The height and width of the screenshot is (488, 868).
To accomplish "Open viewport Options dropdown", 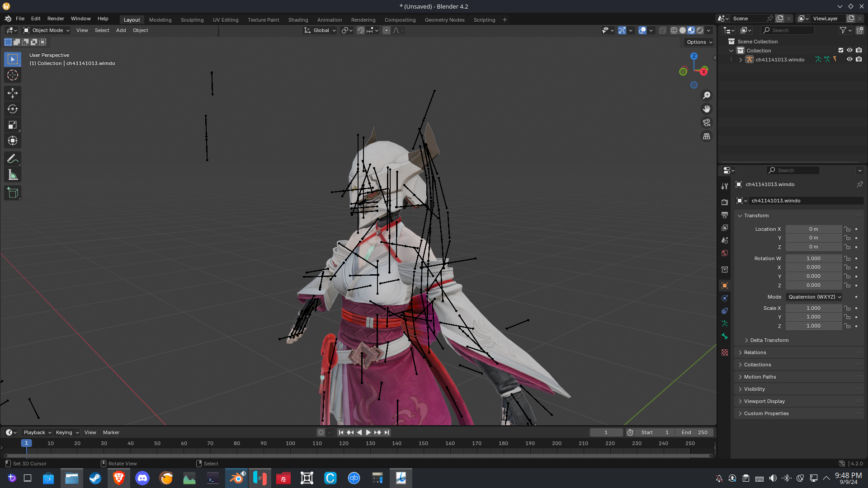I will tap(699, 42).
